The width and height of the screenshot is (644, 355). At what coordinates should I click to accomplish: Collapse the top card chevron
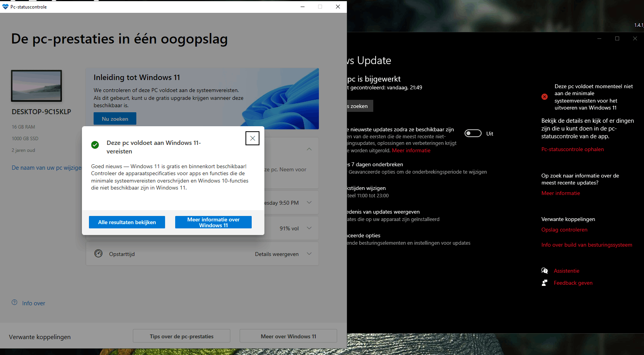click(309, 149)
